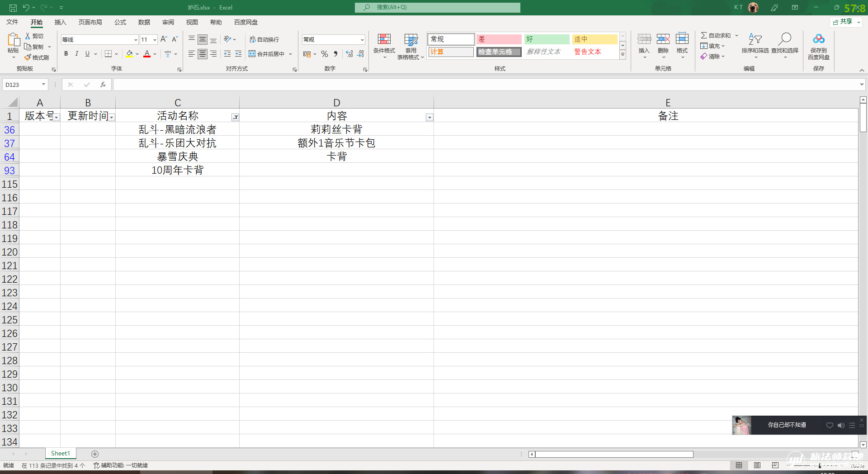This screenshot has height=474, width=868.
Task: Open the 插入 ribbon tab
Action: click(x=60, y=22)
